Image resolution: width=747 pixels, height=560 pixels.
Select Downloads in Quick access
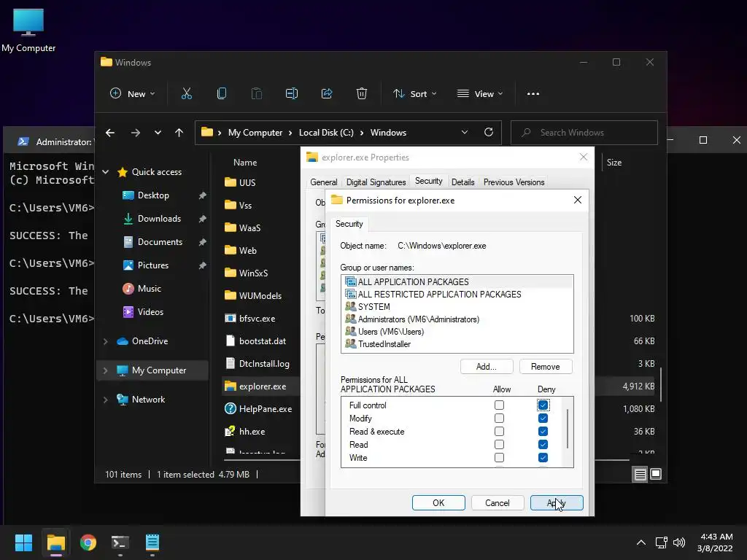point(159,219)
